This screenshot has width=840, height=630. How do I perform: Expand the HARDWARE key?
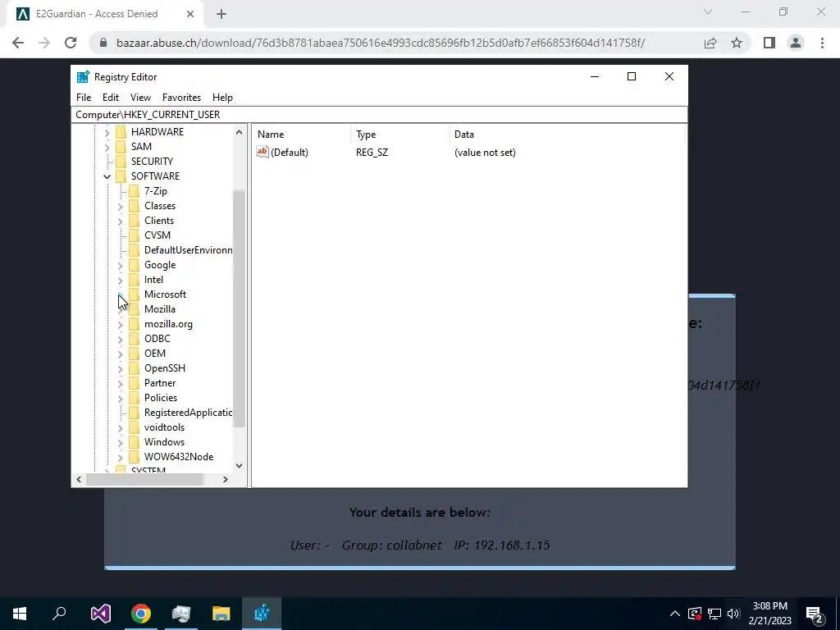click(107, 132)
